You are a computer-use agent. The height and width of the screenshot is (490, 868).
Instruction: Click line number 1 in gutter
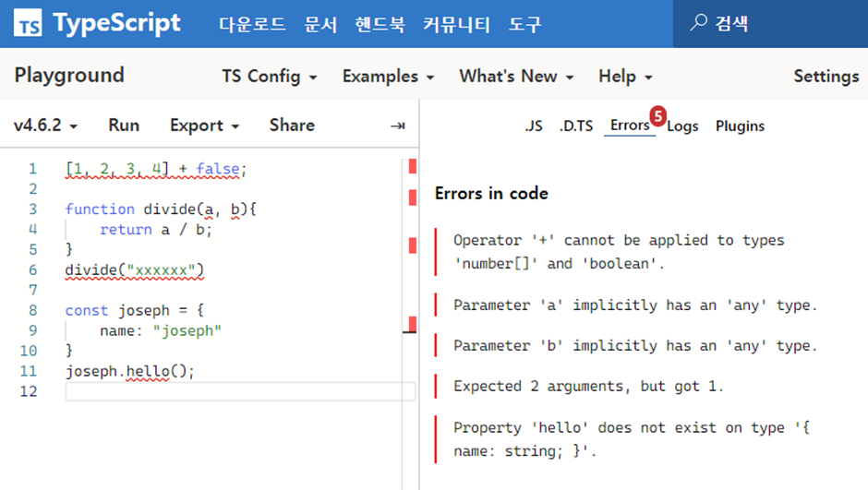pyautogui.click(x=32, y=169)
